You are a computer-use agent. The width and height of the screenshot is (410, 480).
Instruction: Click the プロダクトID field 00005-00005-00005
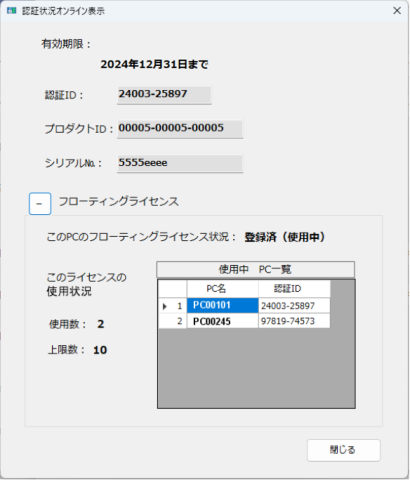click(x=180, y=129)
